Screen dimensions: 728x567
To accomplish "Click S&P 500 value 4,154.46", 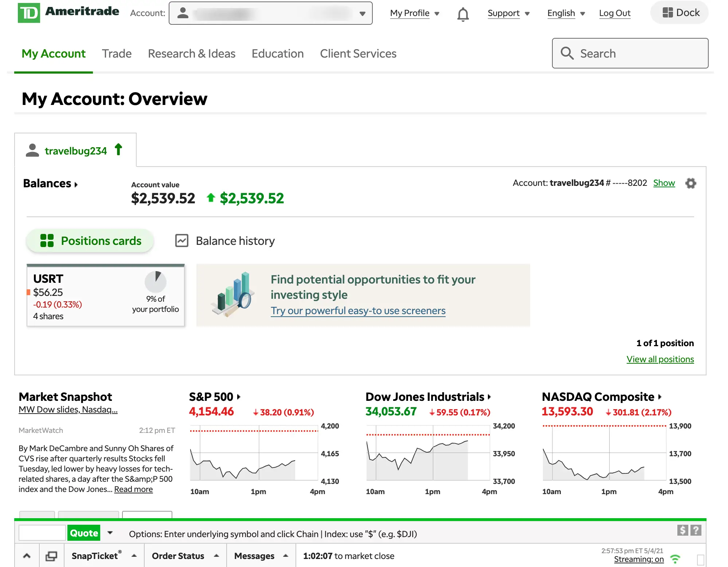I will [x=211, y=411].
